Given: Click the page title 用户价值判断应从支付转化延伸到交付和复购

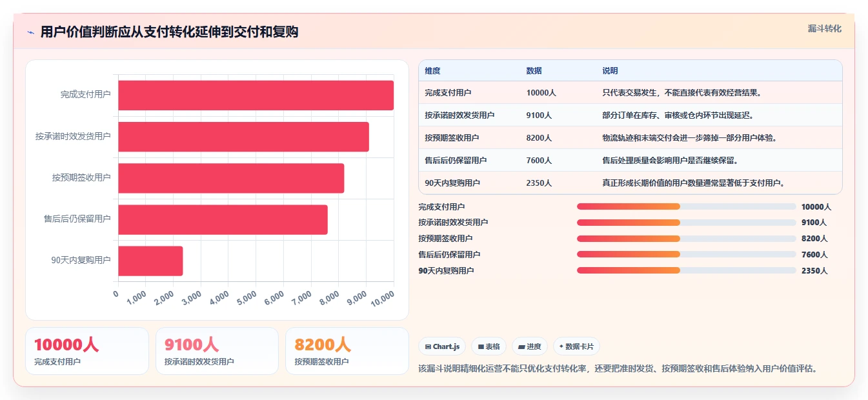Looking at the screenshot, I should 169,32.
